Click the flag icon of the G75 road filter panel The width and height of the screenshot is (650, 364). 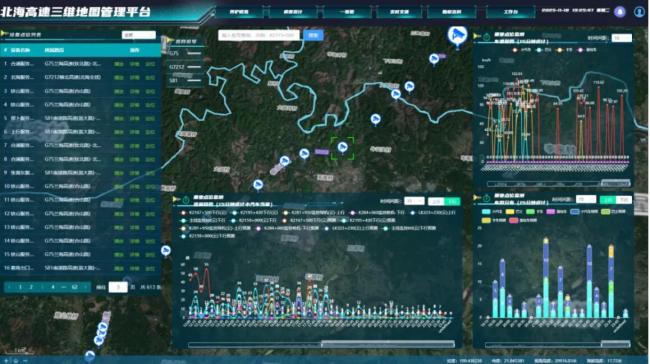pyautogui.click(x=169, y=41)
